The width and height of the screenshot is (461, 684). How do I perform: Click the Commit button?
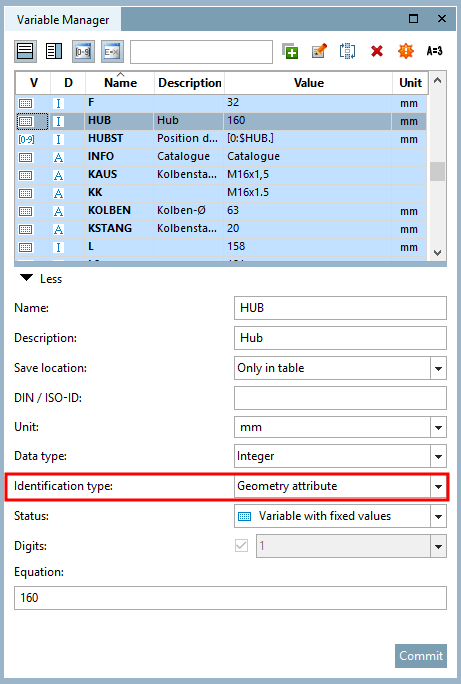[x=421, y=656]
